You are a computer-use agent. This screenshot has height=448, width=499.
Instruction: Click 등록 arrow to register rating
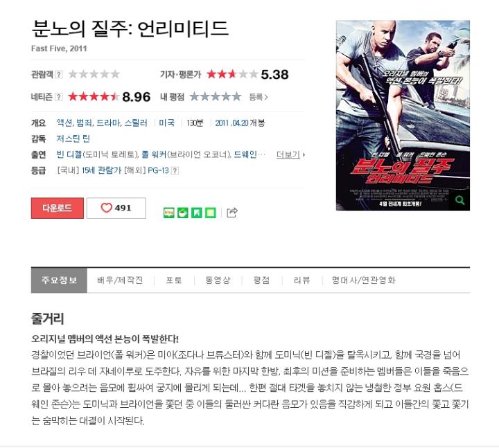[x=259, y=97]
